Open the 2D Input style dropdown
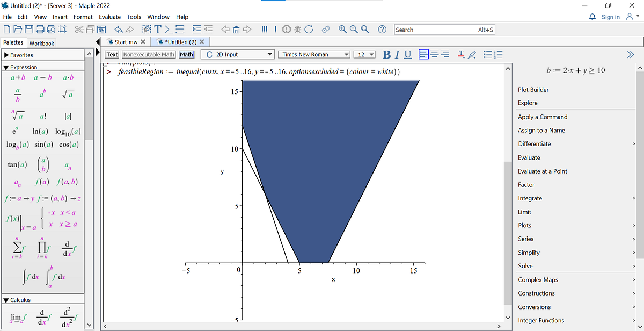The width and height of the screenshot is (644, 331). pyautogui.click(x=237, y=54)
